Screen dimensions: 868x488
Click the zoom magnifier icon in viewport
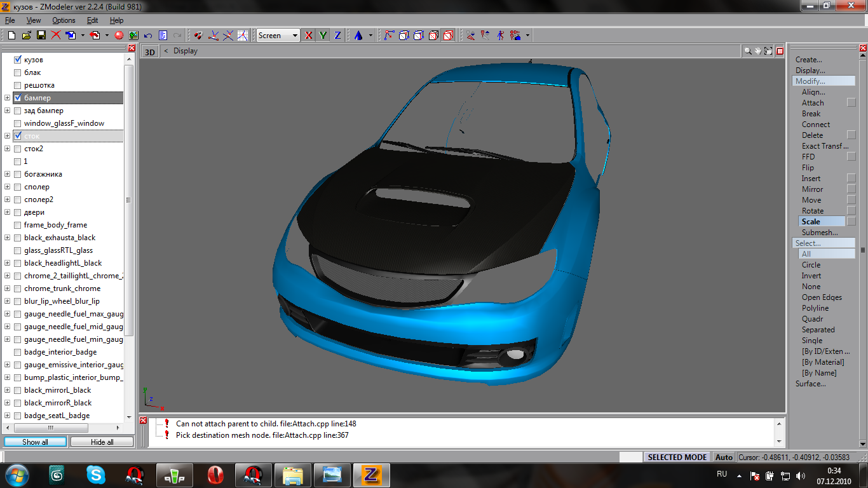coord(748,51)
